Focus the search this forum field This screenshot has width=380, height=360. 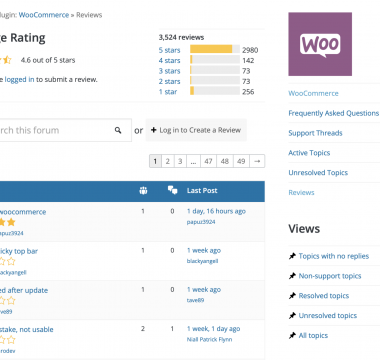[x=55, y=130]
